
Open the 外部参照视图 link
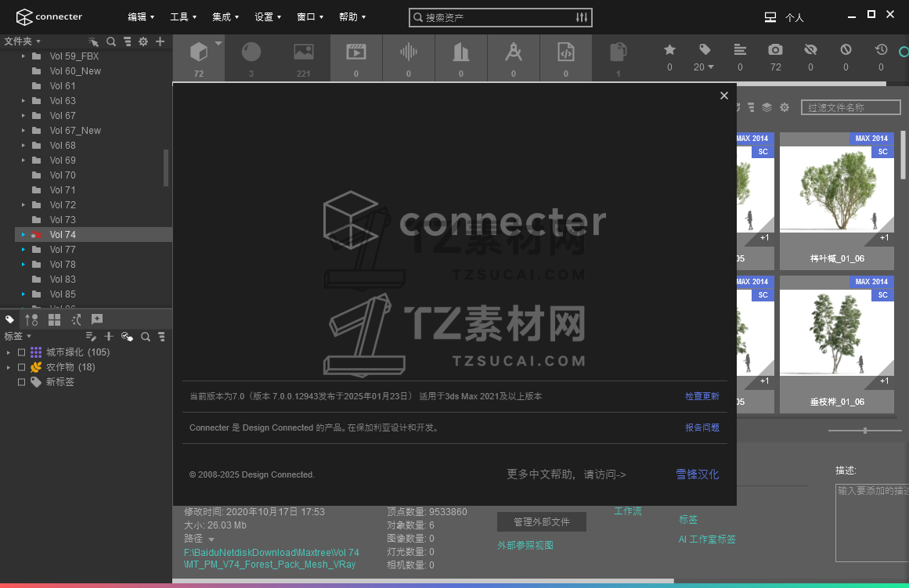pos(525,546)
